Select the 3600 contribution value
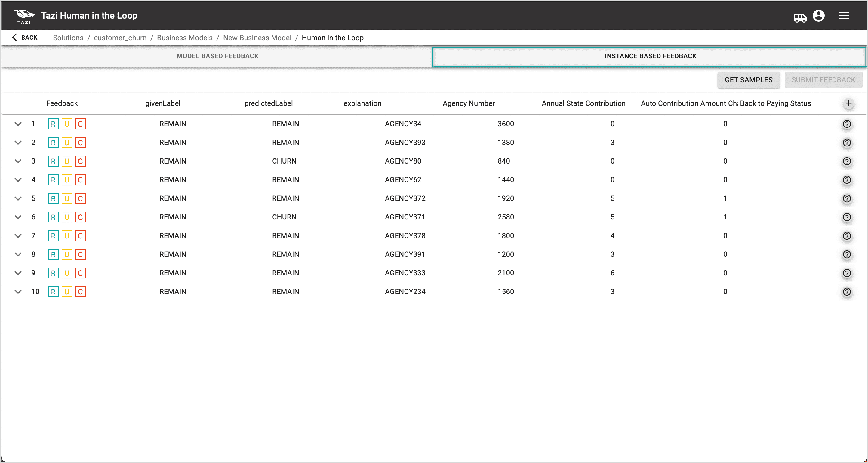 [x=506, y=124]
